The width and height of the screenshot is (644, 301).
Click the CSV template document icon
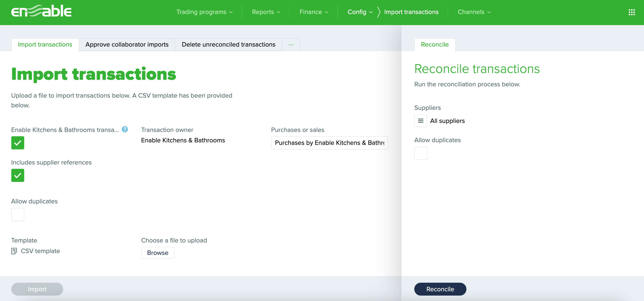point(14,251)
